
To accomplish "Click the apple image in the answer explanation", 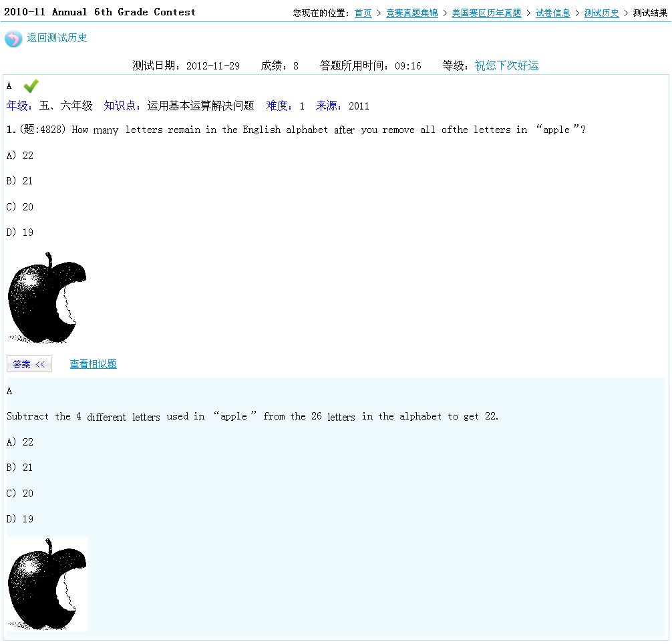I will [x=47, y=584].
